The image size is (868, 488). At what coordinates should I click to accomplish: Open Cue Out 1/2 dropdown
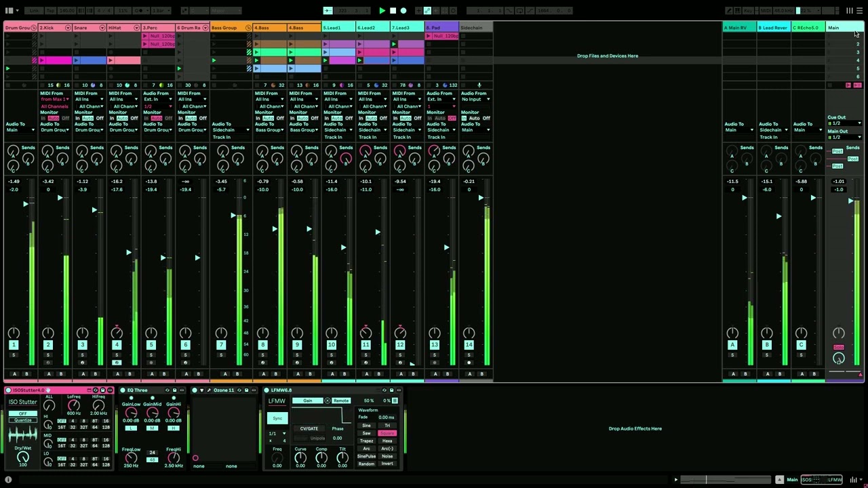tap(844, 123)
